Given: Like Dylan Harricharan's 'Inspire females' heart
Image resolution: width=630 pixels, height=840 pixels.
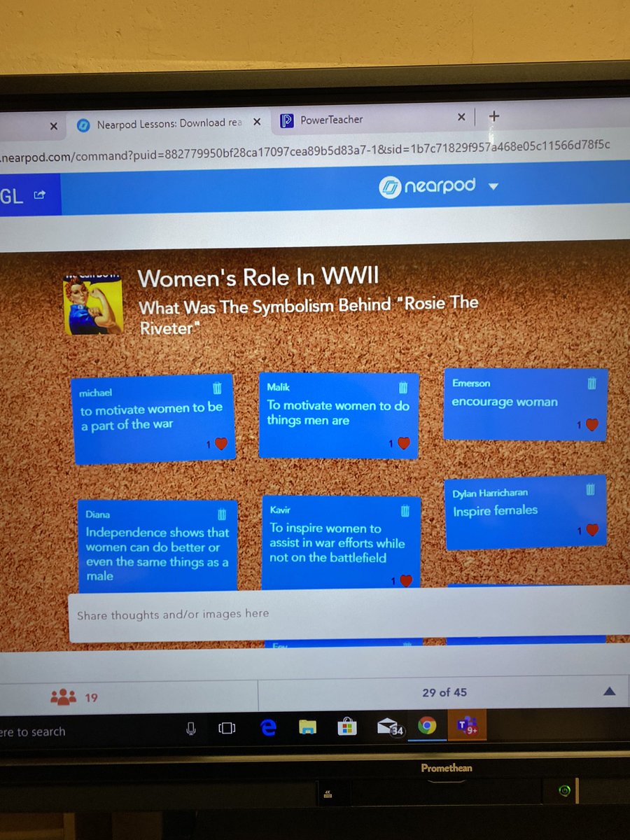Looking at the screenshot, I should (592, 531).
